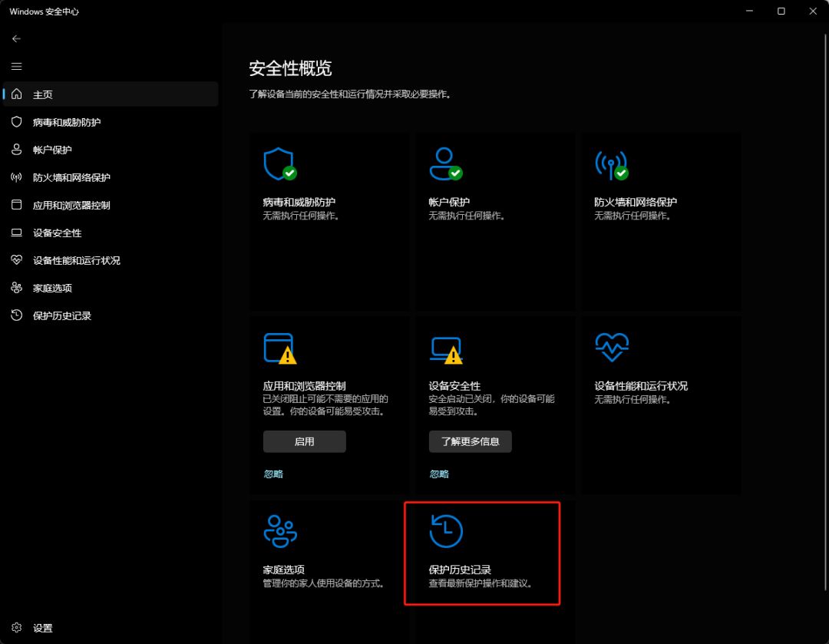829x644 pixels.
Task: Click the 家庭选项 card title
Action: click(283, 570)
